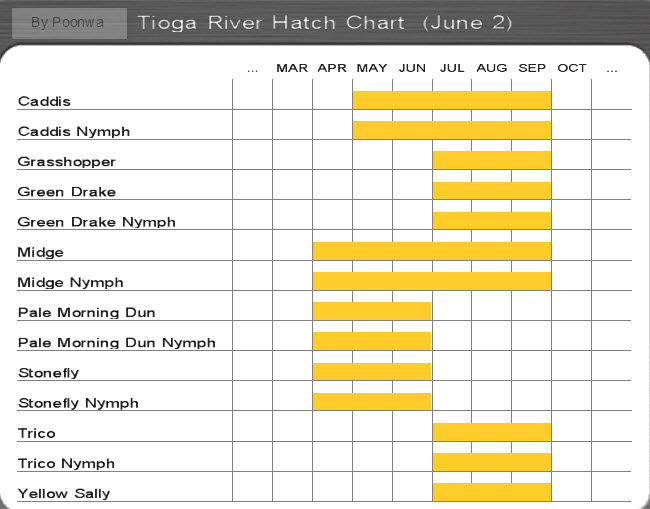The height and width of the screenshot is (509, 650).
Task: Click the Stonefly Nymph yellow bar
Action: point(372,402)
